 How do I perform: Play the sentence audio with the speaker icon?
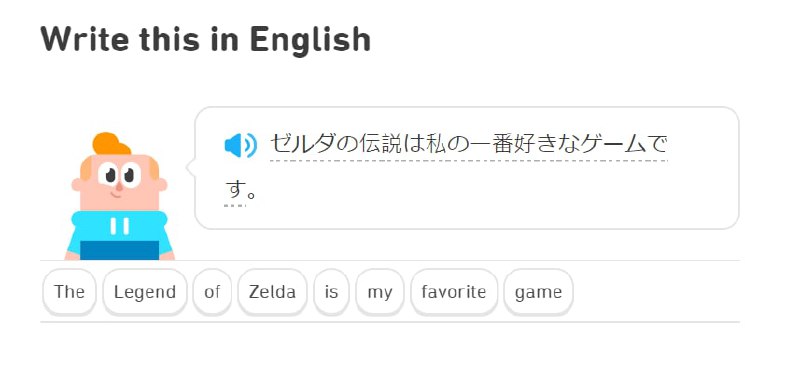coord(240,146)
